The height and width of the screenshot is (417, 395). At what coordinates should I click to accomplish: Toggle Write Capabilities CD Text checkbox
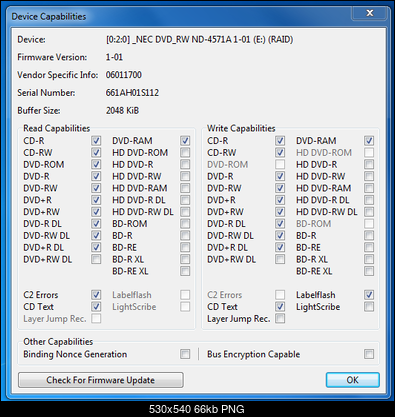280,307
